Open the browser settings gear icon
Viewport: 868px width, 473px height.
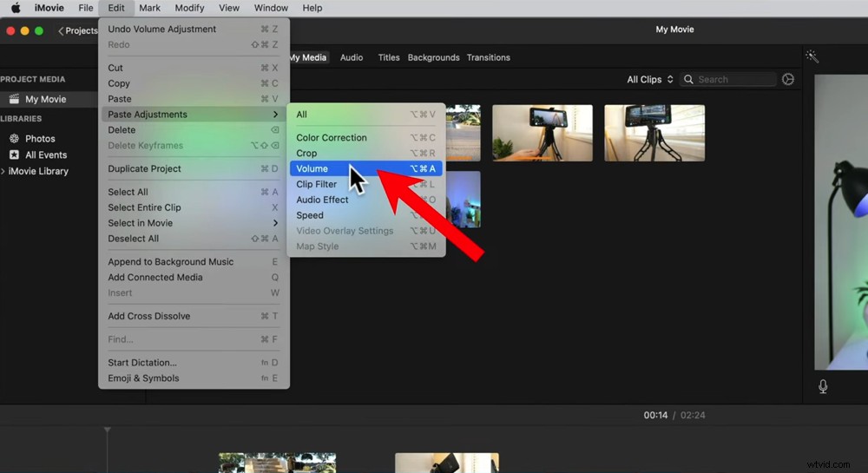788,79
